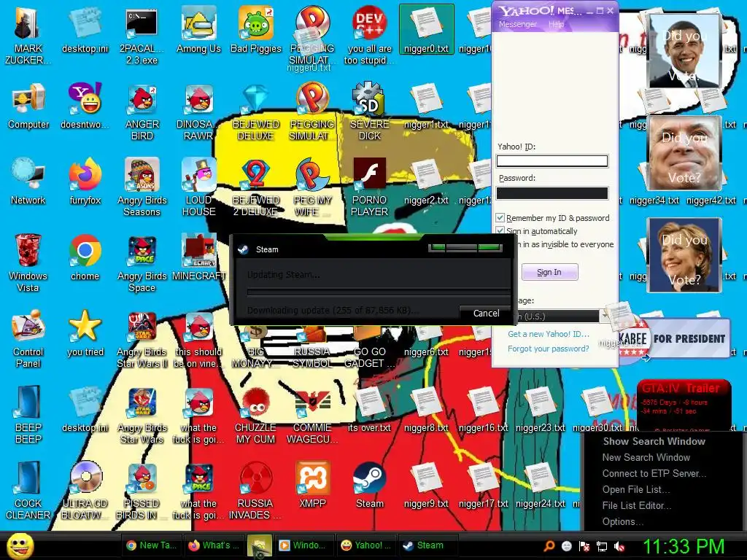Open the Windows Vista recycle bin icon
The image size is (747, 560).
point(28,262)
